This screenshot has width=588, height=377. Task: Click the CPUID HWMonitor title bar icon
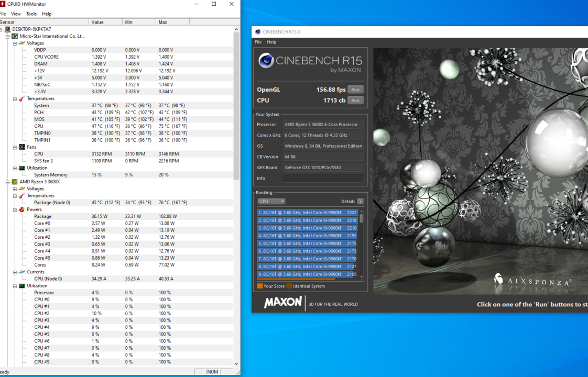pos(2,4)
